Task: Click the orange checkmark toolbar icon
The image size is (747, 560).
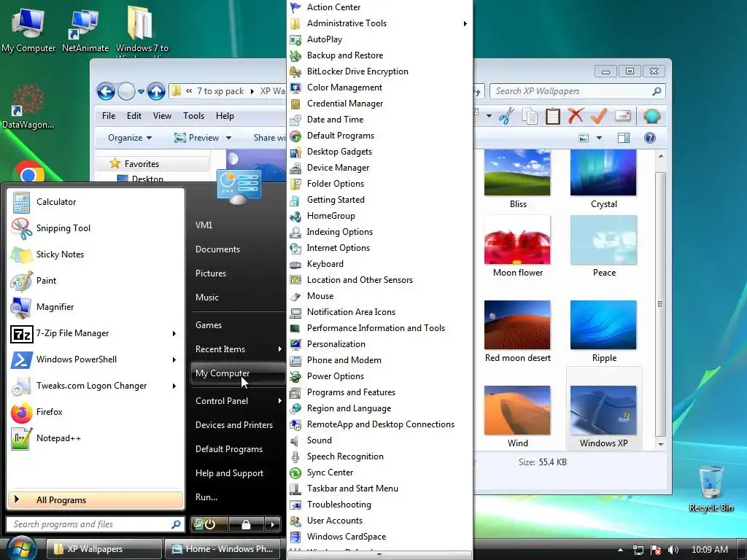Action: [599, 116]
